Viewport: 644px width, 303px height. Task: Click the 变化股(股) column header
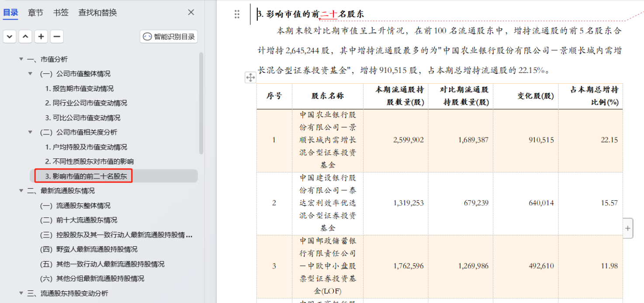point(526,96)
